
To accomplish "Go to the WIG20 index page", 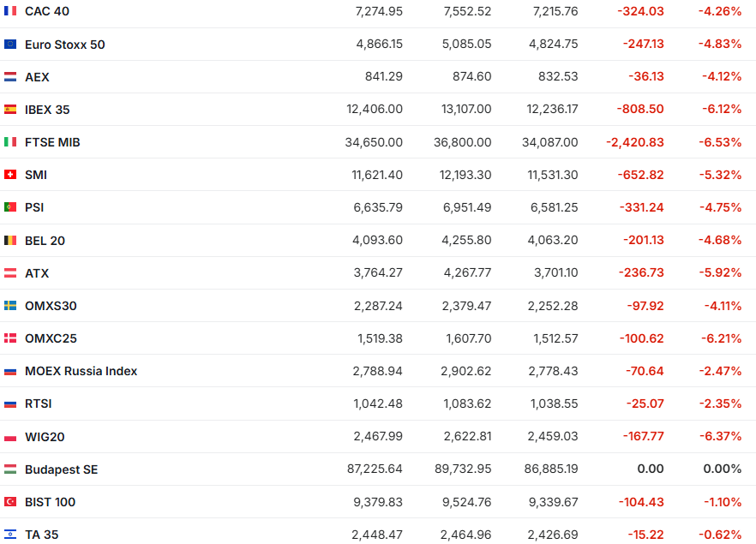I will (45, 437).
